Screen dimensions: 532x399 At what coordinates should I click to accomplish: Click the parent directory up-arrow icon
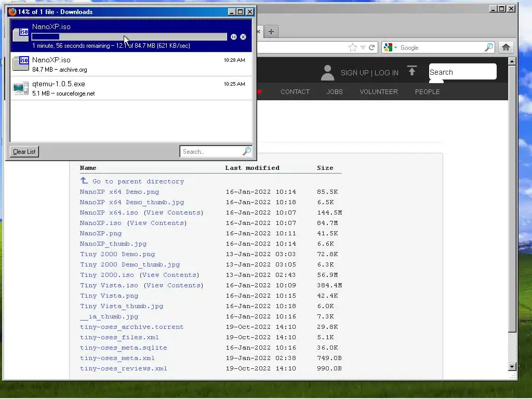(84, 180)
